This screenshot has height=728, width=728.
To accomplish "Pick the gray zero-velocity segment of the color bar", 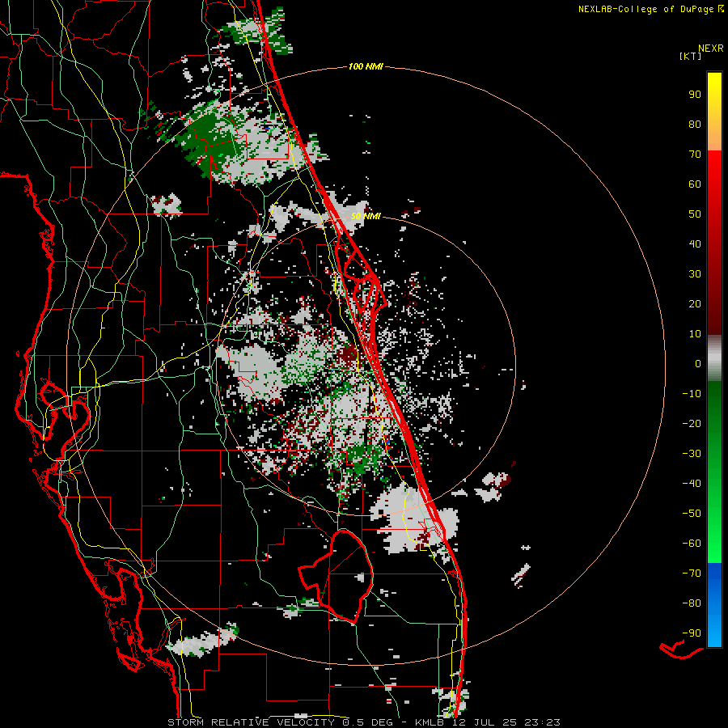I will [x=714, y=358].
